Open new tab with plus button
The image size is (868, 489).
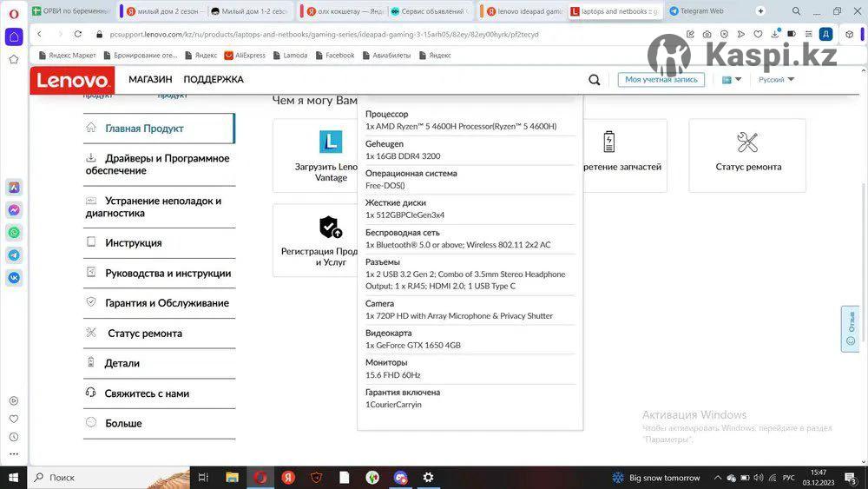[760, 11]
